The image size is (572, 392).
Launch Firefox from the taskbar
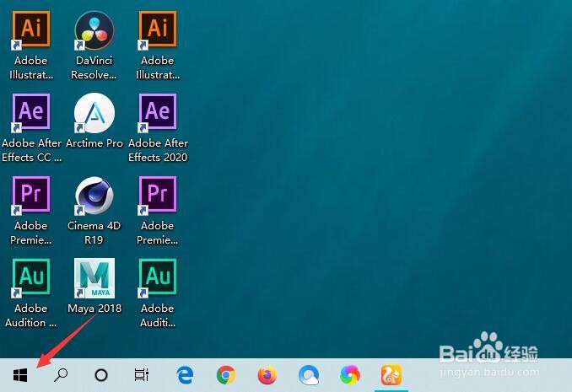click(267, 375)
